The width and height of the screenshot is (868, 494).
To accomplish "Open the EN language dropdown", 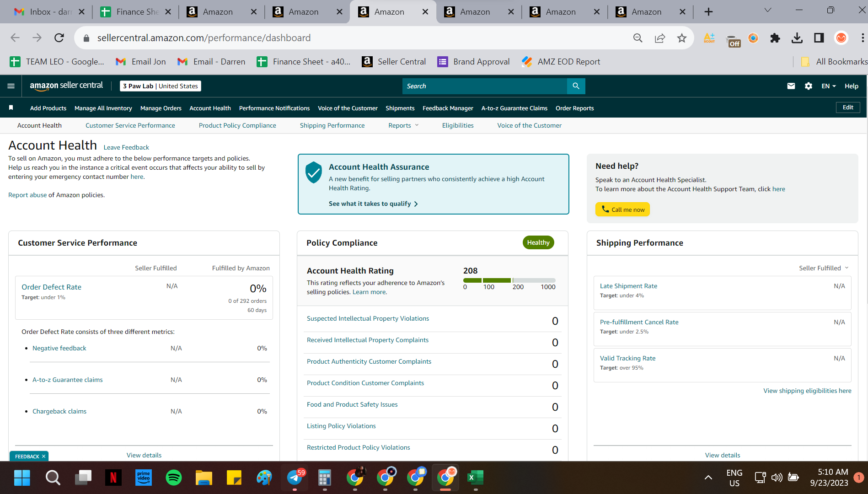I will coord(828,86).
